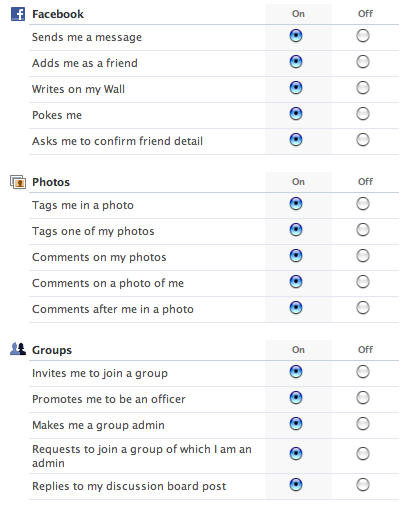
Task: Click the Photos section icon
Action: tap(18, 182)
